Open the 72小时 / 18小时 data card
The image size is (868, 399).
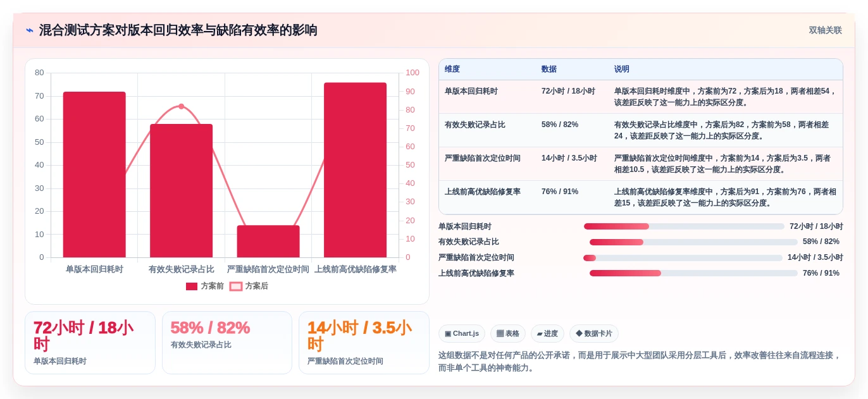(x=90, y=343)
